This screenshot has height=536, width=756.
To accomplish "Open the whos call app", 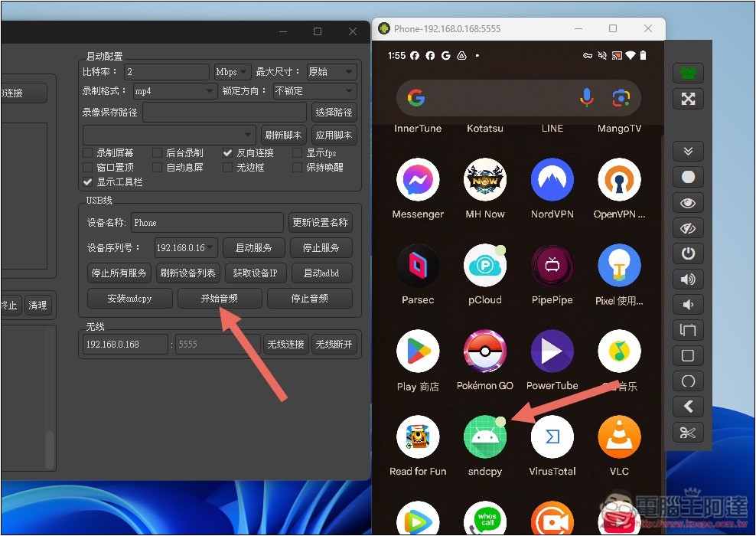I will [x=484, y=518].
